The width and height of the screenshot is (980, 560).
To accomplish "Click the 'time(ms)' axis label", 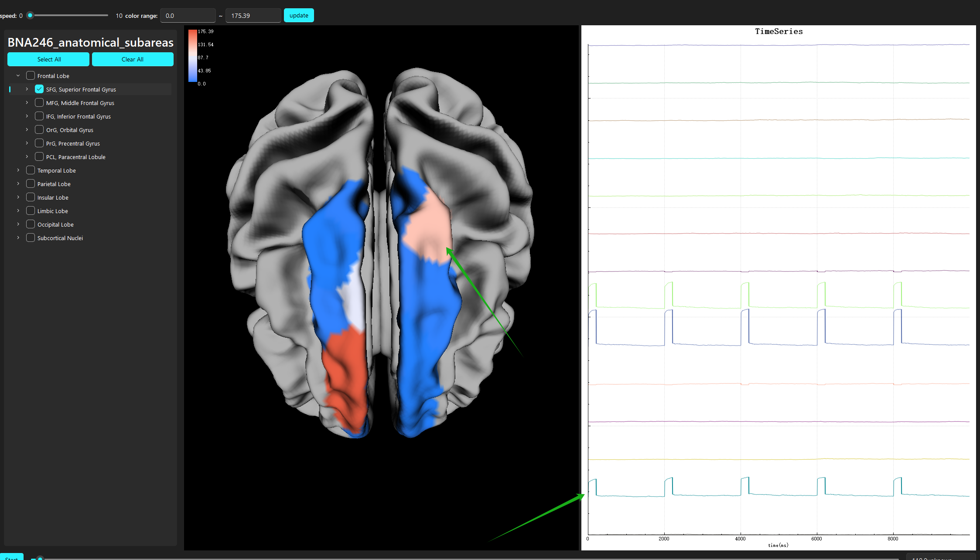I will (x=778, y=545).
